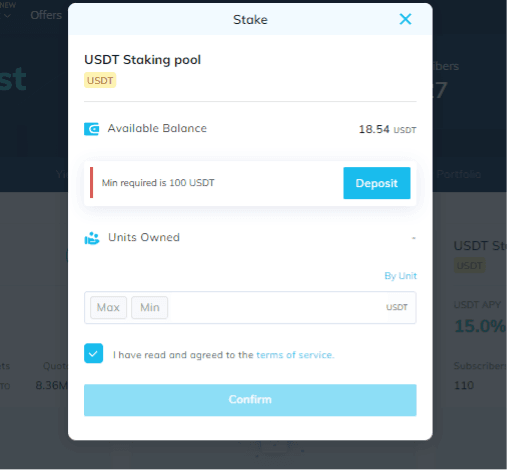Click the Units Owned hand icon
Screen dimensions: 508x470
[x=92, y=238]
